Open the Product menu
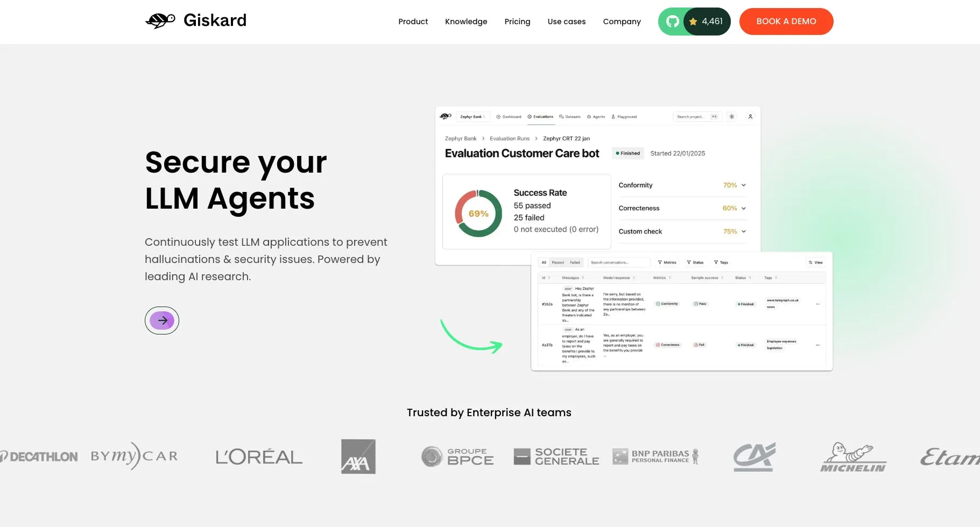The image size is (980, 527). 413,22
